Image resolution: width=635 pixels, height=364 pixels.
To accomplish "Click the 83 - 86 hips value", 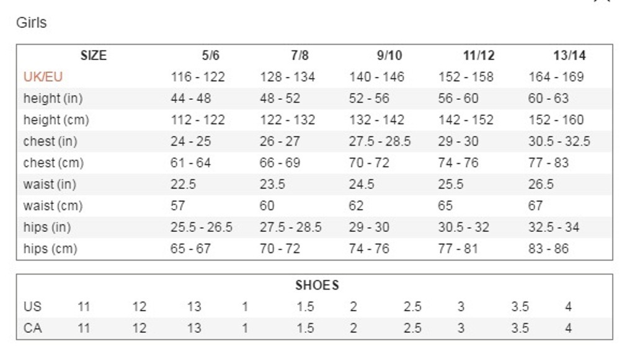I will [x=548, y=249].
